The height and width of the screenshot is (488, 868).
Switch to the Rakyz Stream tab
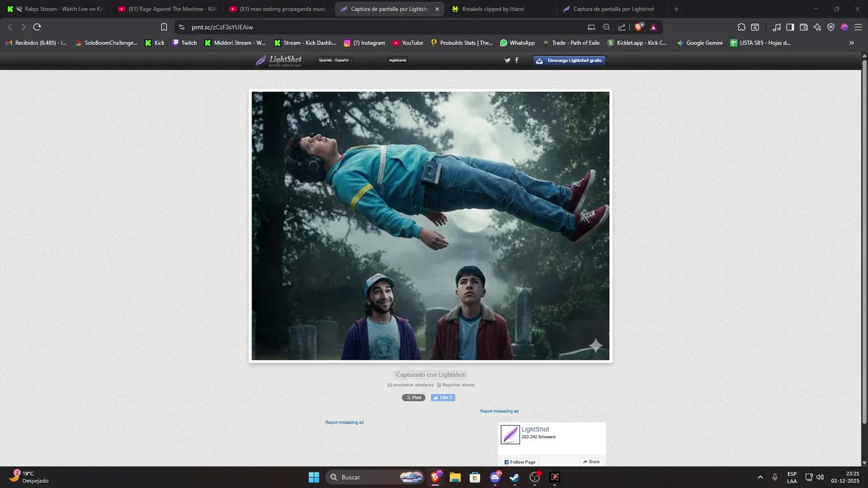click(x=56, y=9)
